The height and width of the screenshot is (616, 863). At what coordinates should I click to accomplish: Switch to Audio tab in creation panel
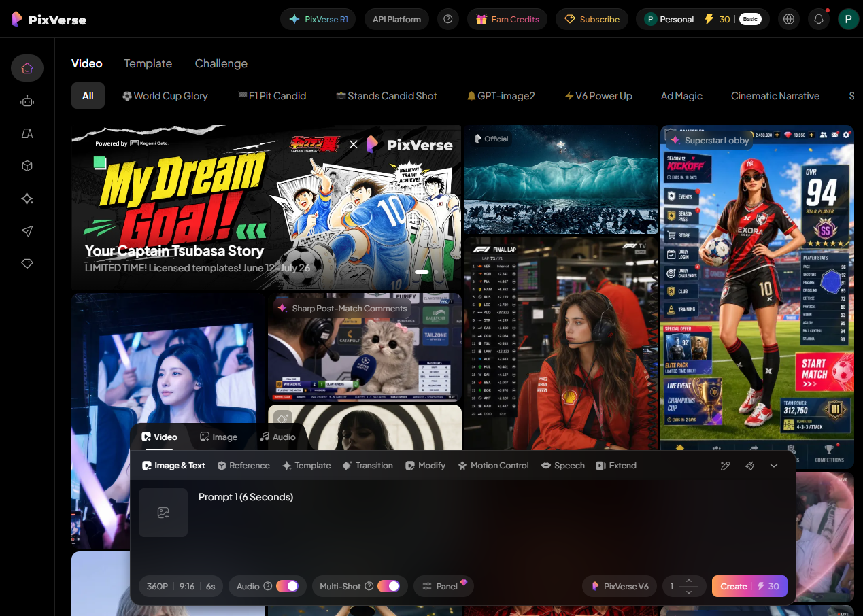[x=277, y=437]
